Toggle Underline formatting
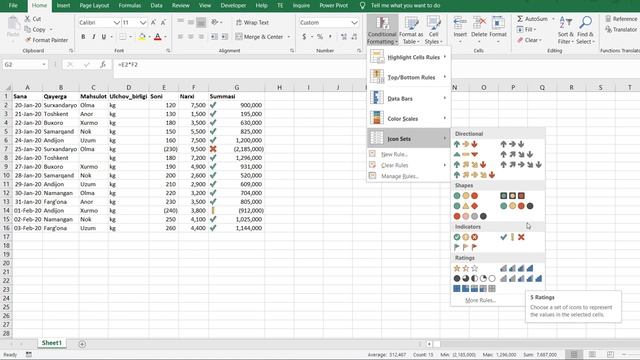The width and height of the screenshot is (640, 360). point(104,37)
